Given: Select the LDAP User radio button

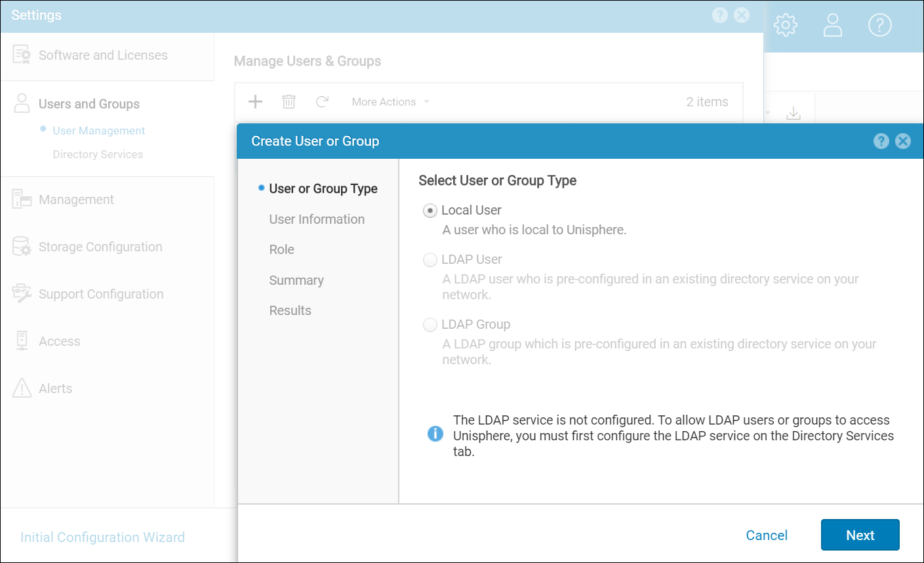Looking at the screenshot, I should [430, 260].
